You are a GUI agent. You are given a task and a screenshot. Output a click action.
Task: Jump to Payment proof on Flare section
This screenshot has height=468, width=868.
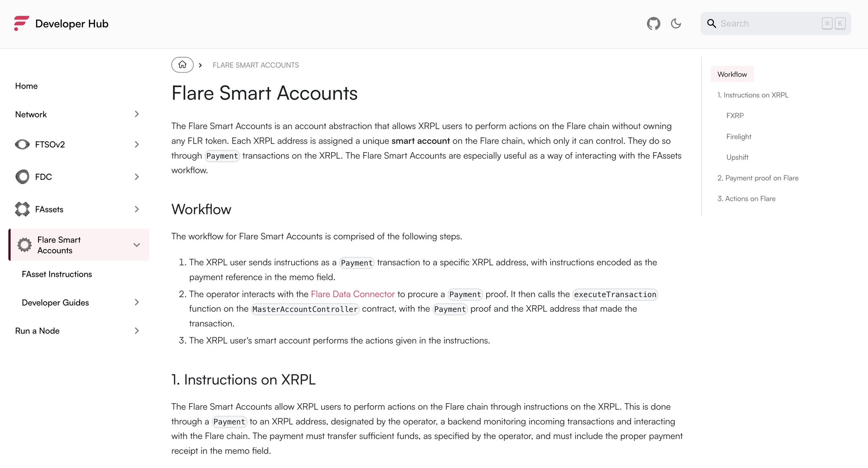click(757, 178)
